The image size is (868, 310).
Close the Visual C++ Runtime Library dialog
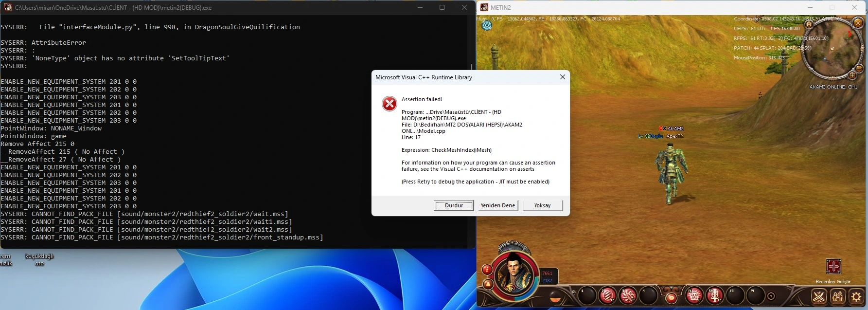(x=563, y=77)
